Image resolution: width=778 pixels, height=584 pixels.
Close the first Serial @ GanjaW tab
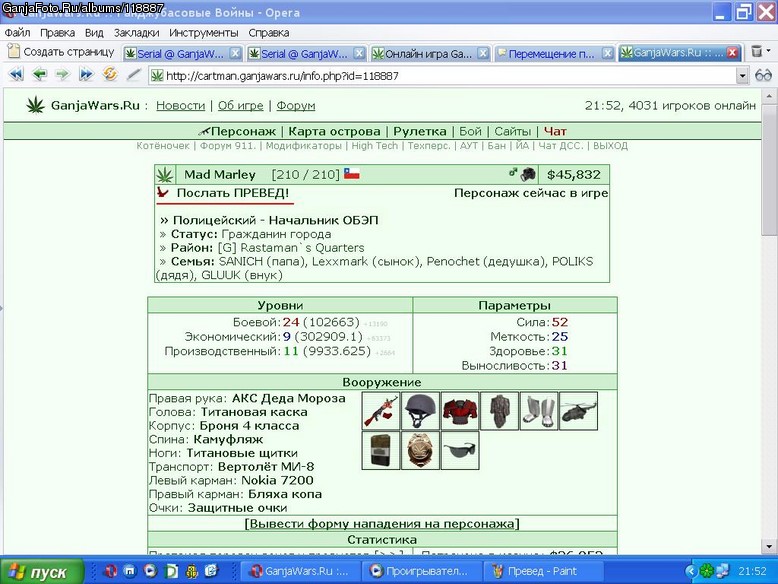coord(236,53)
